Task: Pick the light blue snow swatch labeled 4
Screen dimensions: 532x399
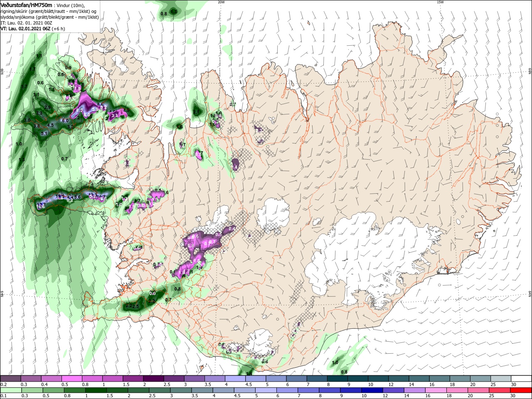Action: pyautogui.click(x=235, y=379)
